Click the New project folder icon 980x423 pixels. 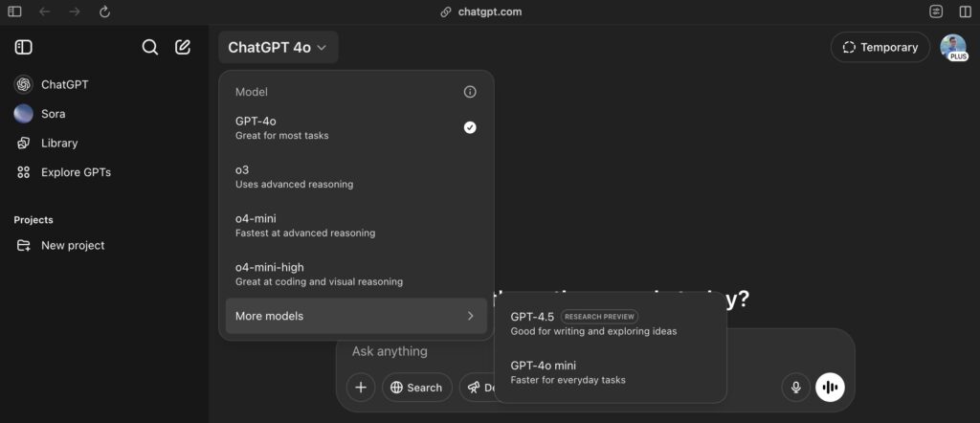click(23, 246)
